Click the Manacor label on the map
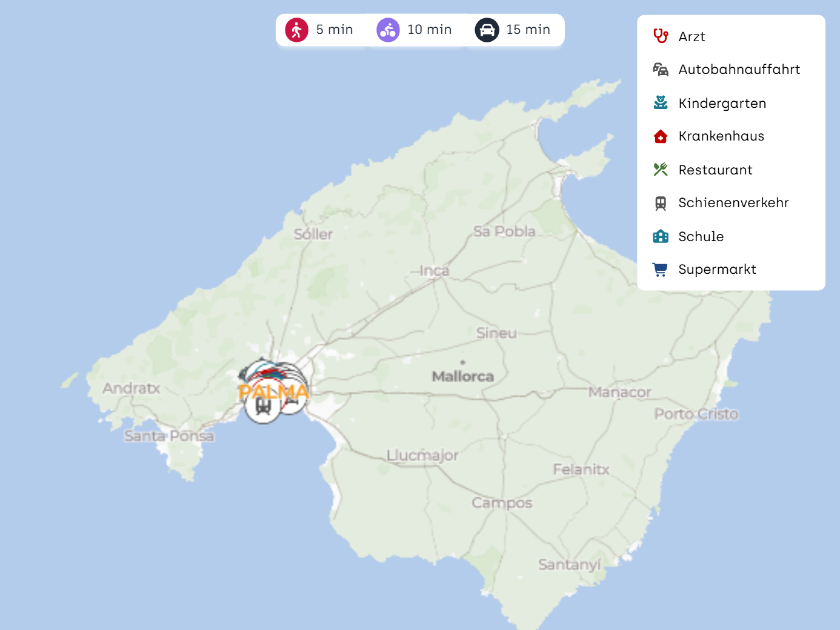Screen dimensions: 840x630 [x=619, y=393]
